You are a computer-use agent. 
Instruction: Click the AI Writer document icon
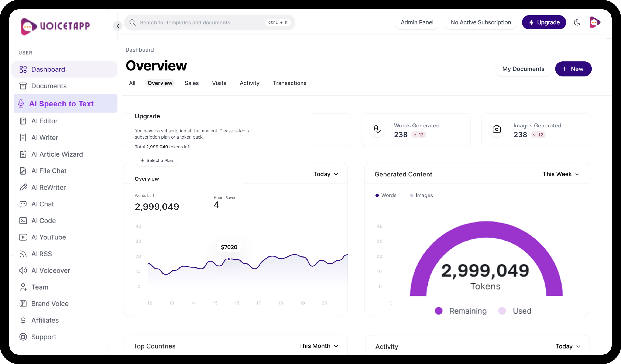pyautogui.click(x=23, y=138)
